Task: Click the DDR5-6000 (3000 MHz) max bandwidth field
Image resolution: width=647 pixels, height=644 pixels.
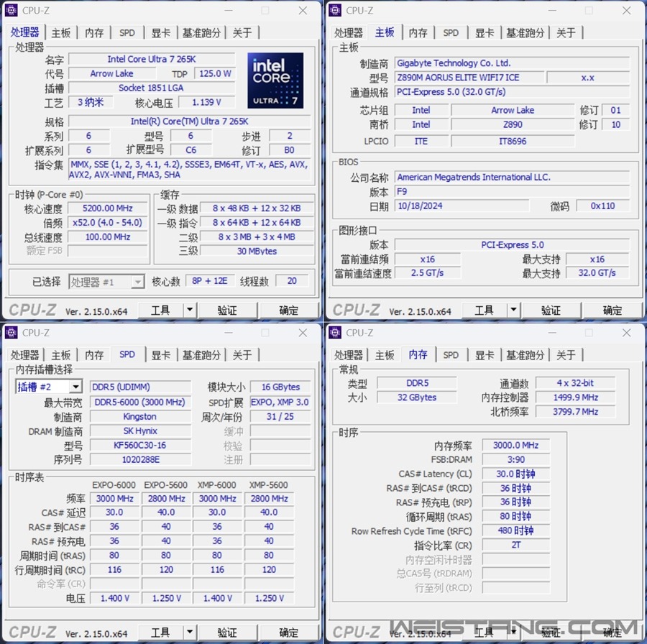Action: 140,402
